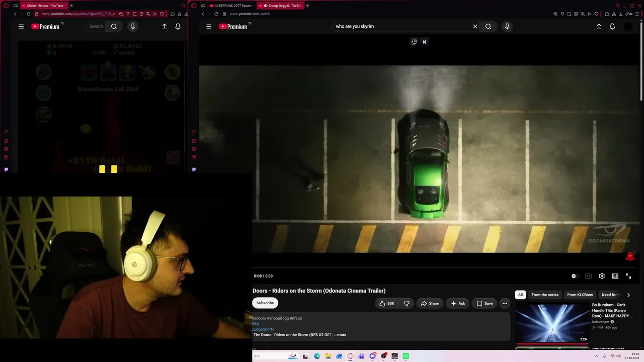
Task: Like the video with 58K likes
Action: 386,304
